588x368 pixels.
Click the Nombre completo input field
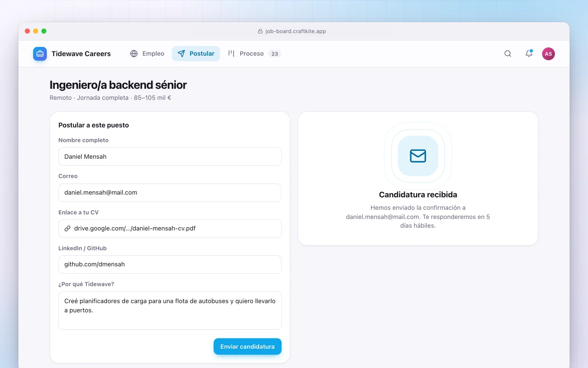pyautogui.click(x=170, y=156)
